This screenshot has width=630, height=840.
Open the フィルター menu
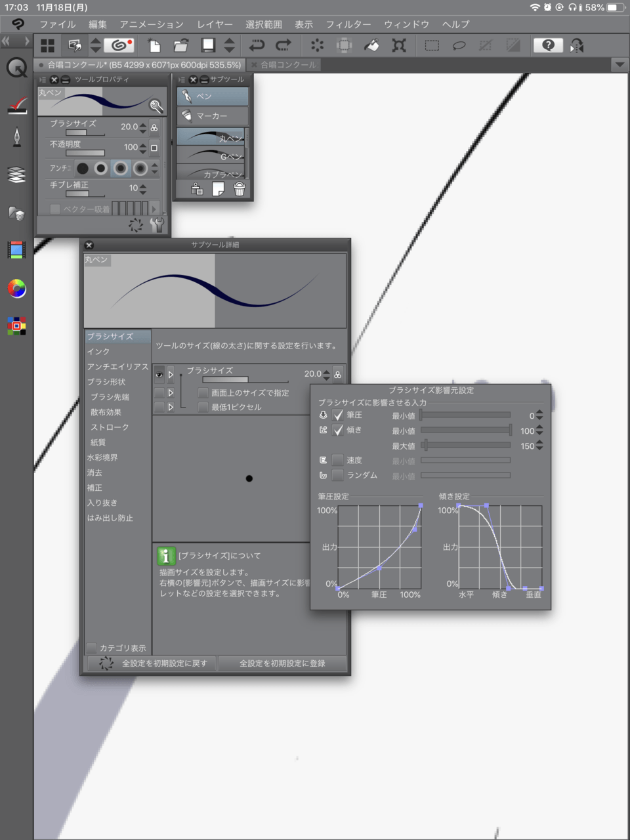(348, 24)
